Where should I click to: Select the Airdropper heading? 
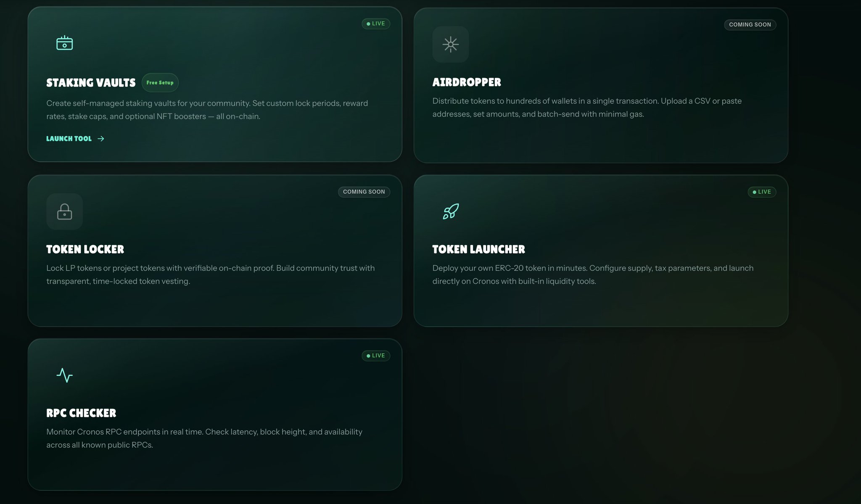pos(467,82)
